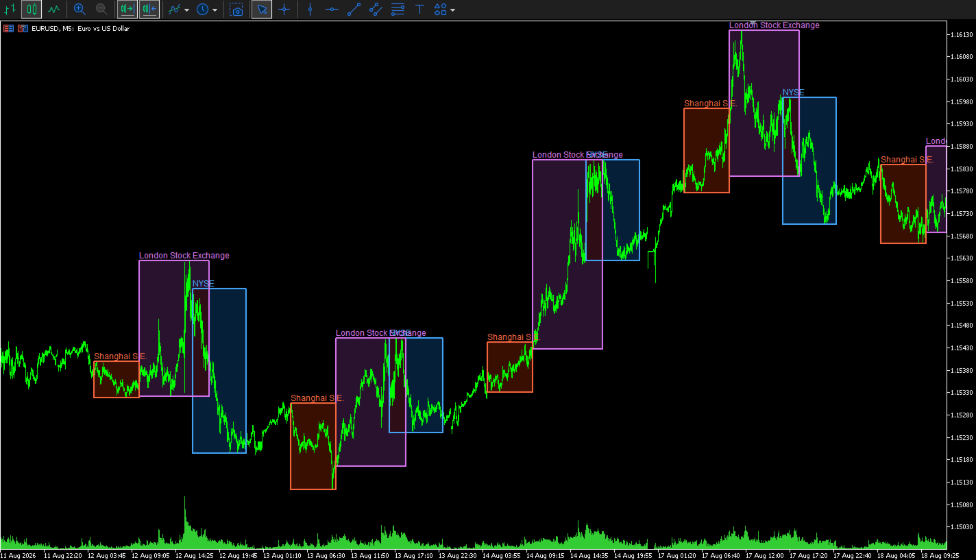The width and height of the screenshot is (976, 560).
Task: Click the rightmost NYSE session label
Action: click(x=793, y=93)
